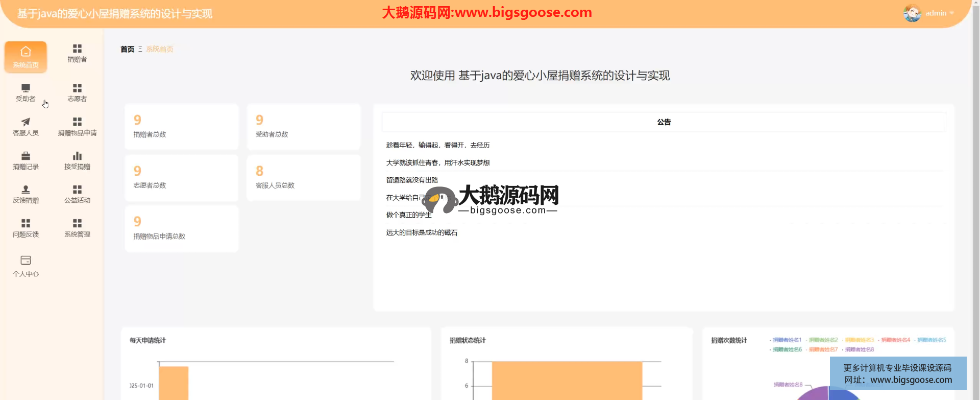
Task: Open the 志愿者 sidebar menu item
Action: (x=77, y=92)
